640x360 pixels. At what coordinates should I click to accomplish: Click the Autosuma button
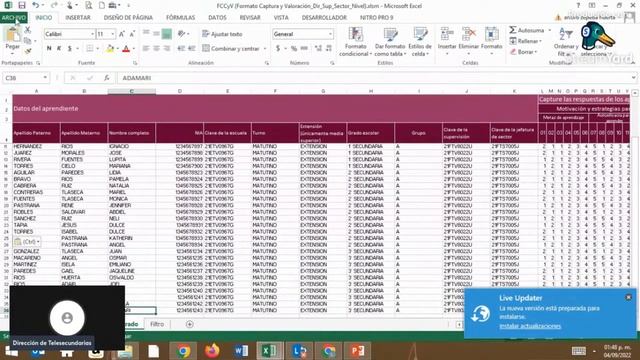pos(527,30)
